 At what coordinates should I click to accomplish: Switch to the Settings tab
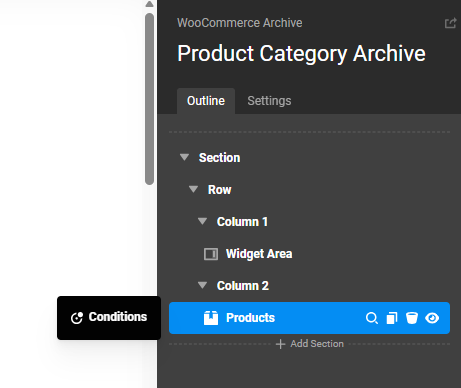click(x=269, y=101)
